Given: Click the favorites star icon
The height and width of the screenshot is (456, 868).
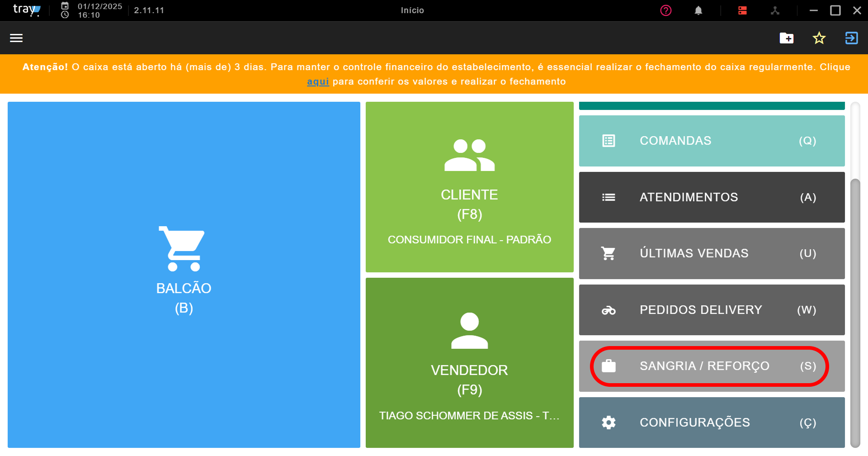Looking at the screenshot, I should pos(819,38).
